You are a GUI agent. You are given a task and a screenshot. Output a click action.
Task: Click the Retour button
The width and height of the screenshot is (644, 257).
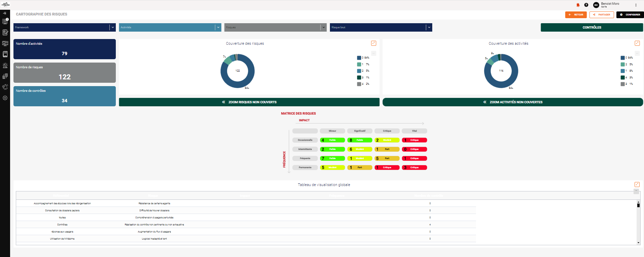coord(576,15)
